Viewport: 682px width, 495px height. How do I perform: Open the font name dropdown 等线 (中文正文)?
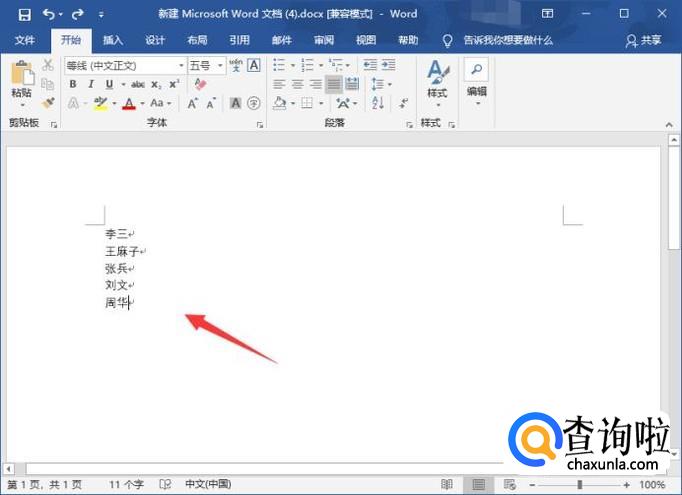pos(125,65)
